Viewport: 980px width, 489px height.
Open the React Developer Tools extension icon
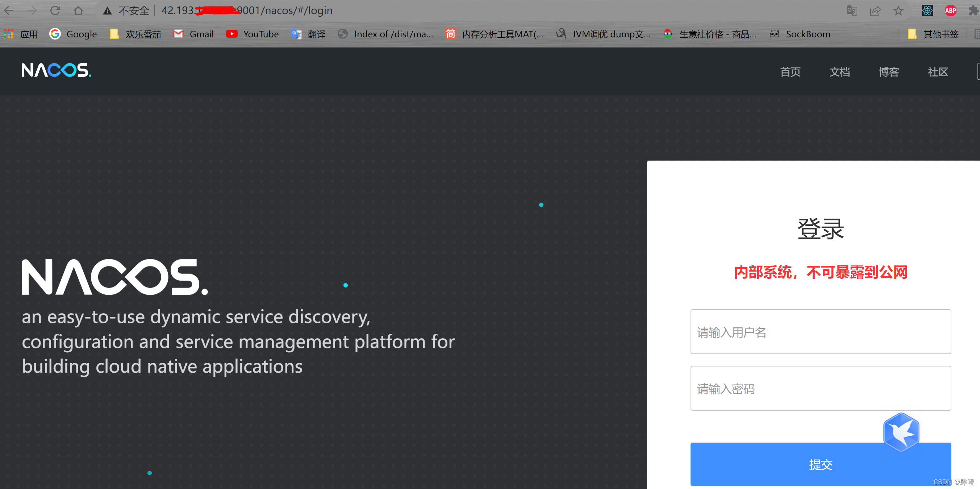pos(927,11)
